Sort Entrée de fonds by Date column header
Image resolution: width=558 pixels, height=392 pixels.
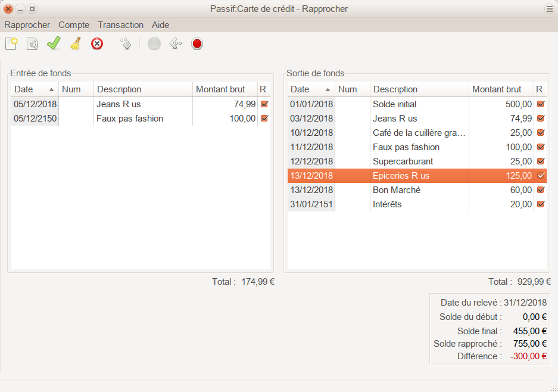33,89
